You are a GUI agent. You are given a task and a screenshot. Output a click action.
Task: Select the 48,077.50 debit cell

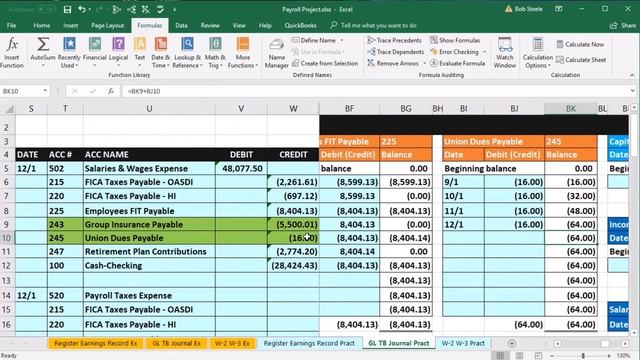point(241,169)
